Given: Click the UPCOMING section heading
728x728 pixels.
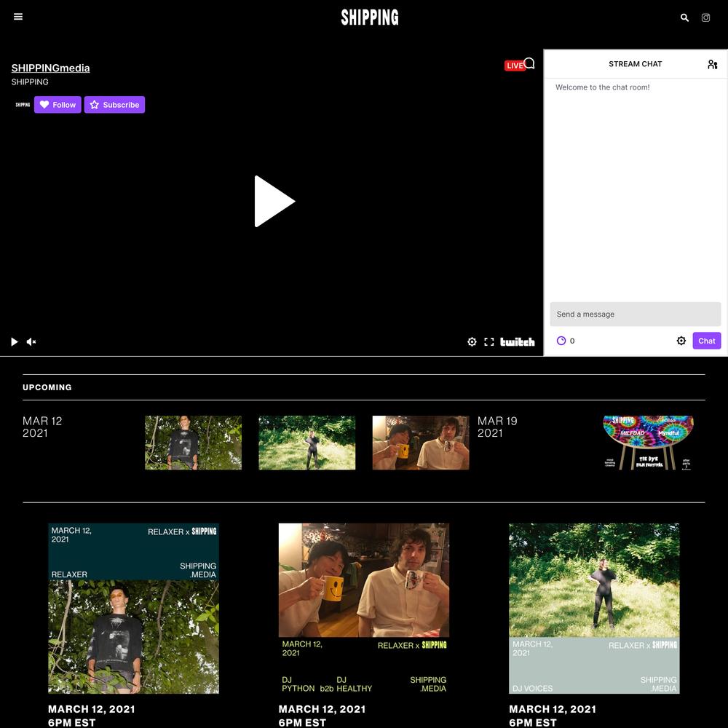Looking at the screenshot, I should pyautogui.click(x=47, y=387).
